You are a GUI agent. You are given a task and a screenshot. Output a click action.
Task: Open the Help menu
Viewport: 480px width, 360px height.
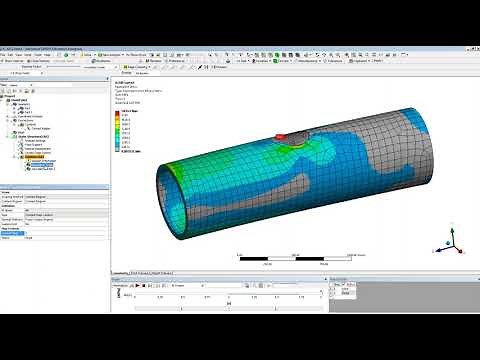47,55
